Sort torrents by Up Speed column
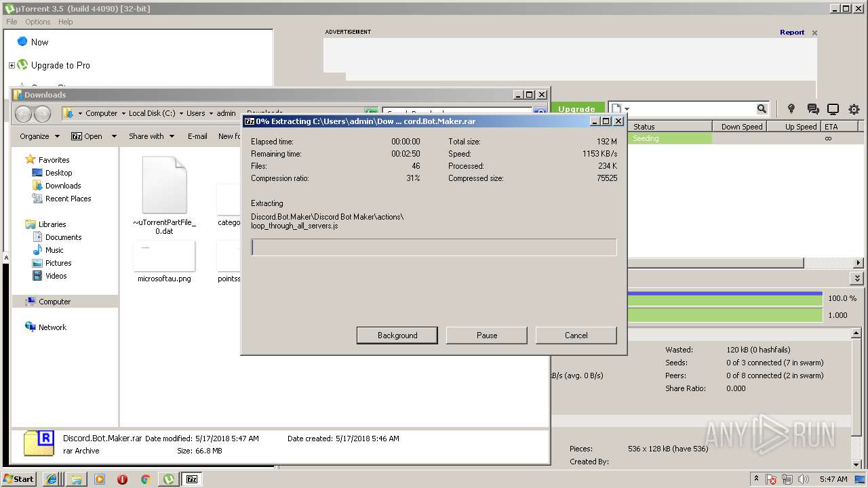The width and height of the screenshot is (868, 488). click(x=795, y=127)
